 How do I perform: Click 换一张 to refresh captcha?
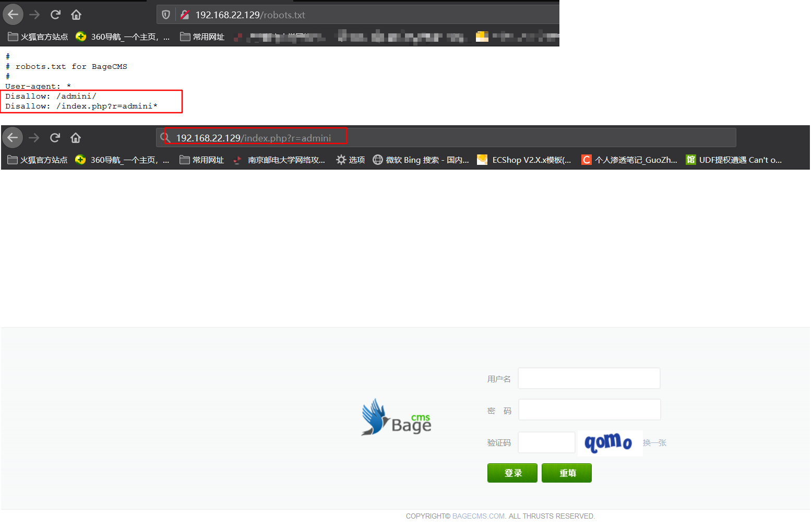pyautogui.click(x=654, y=443)
